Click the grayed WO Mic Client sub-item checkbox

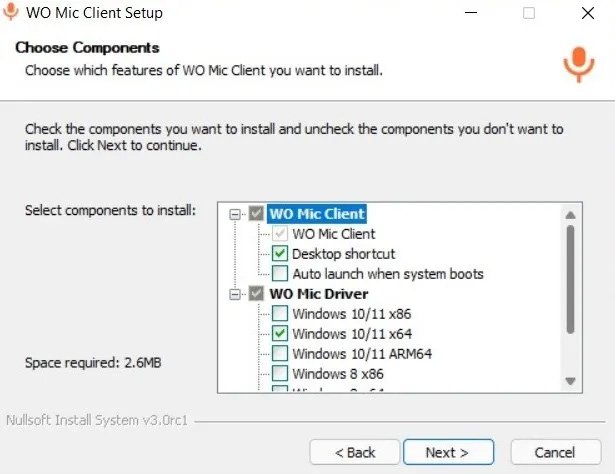(x=280, y=234)
